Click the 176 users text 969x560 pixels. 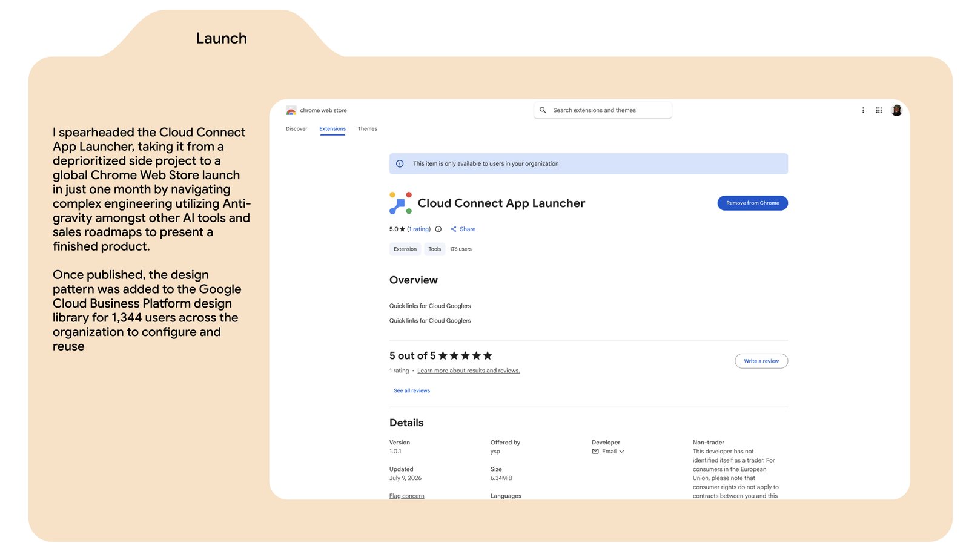click(x=461, y=249)
